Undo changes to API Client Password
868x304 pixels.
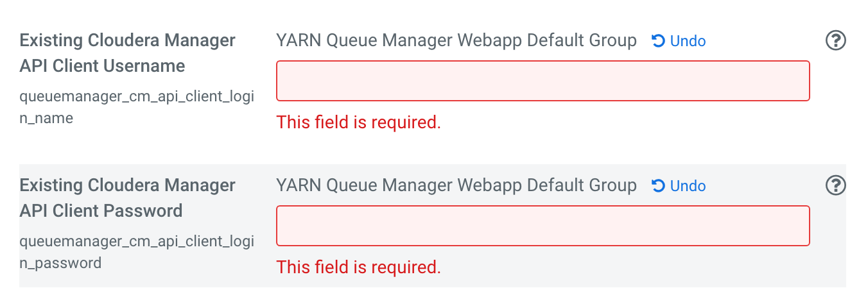(x=688, y=186)
